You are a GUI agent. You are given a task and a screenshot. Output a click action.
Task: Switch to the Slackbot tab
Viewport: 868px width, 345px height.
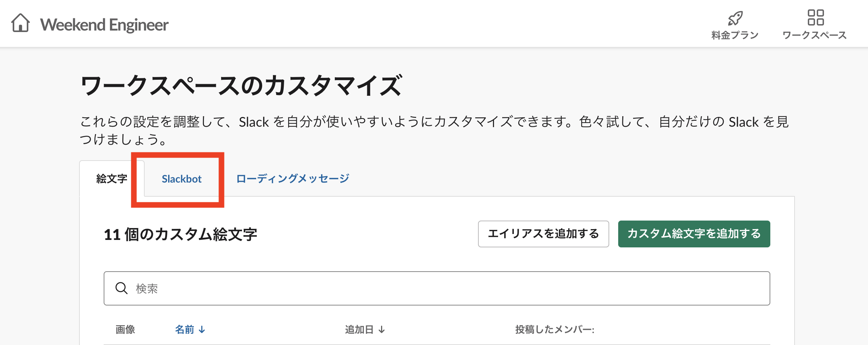tap(182, 179)
